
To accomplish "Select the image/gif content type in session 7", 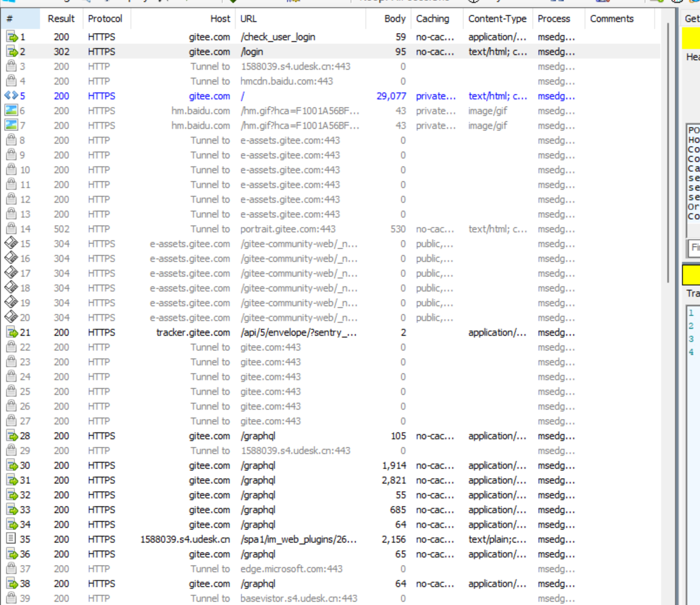I will 488,125.
